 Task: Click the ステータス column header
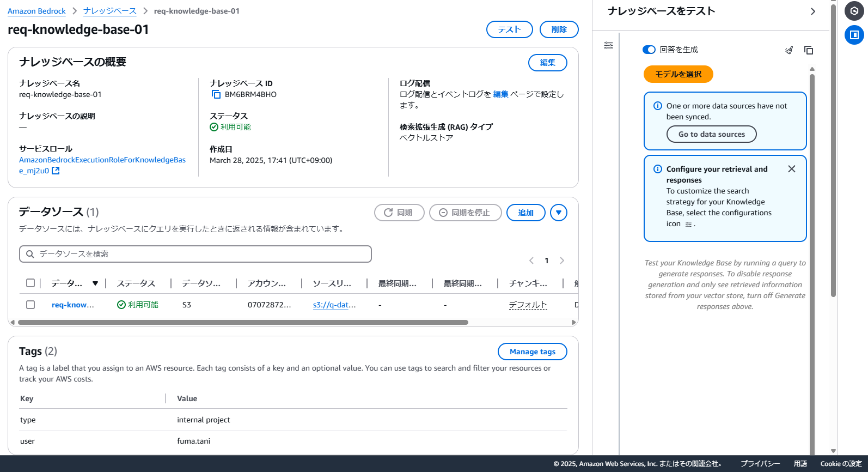point(136,283)
